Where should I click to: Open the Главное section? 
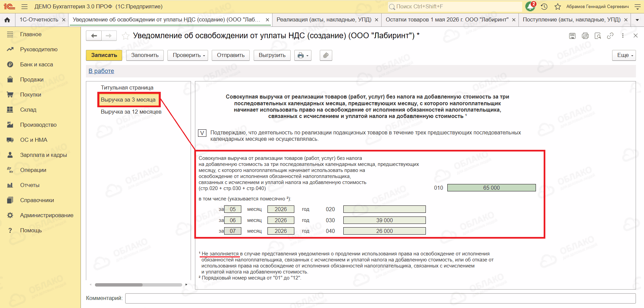tap(31, 34)
